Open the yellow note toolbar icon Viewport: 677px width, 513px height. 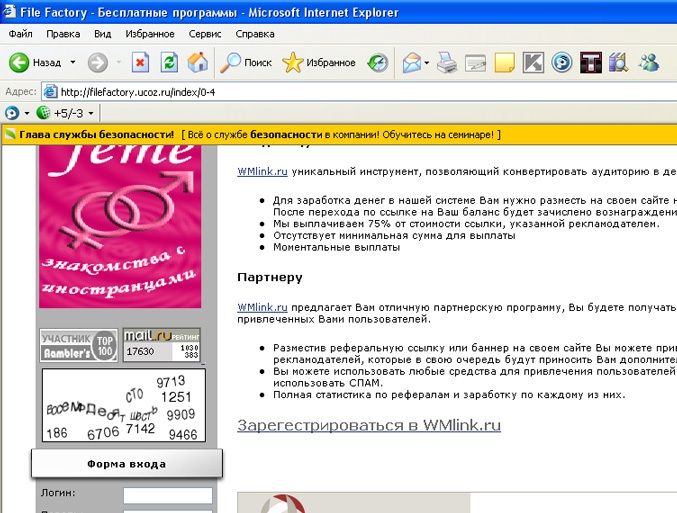pyautogui.click(x=504, y=63)
